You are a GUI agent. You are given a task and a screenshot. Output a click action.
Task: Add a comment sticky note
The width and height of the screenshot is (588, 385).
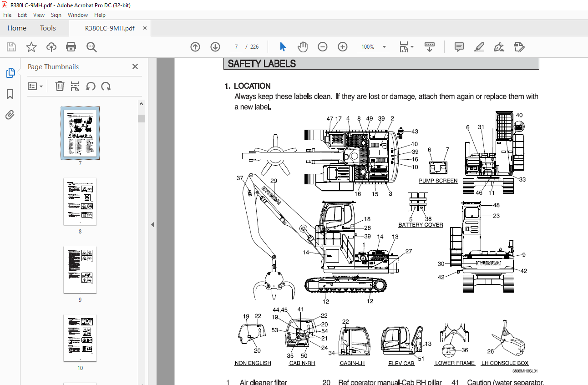[459, 47]
